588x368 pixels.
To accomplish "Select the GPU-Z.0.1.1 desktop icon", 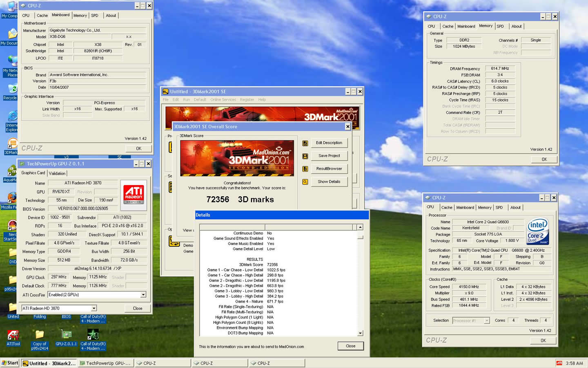I will tap(66, 338).
